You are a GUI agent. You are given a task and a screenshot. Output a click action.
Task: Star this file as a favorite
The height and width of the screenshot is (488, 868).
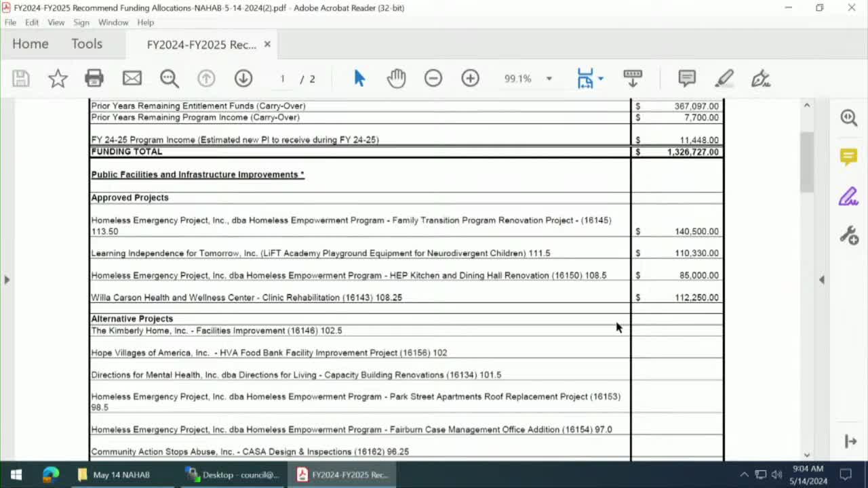pos(58,79)
